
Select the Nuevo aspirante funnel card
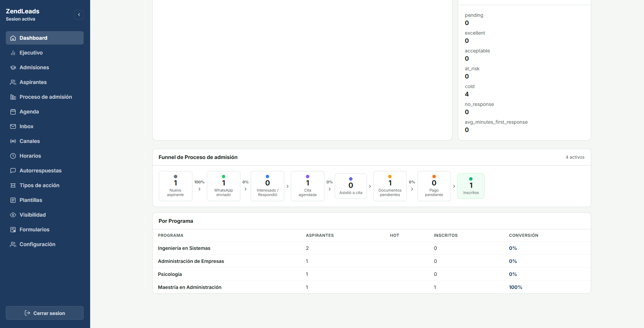click(176, 186)
